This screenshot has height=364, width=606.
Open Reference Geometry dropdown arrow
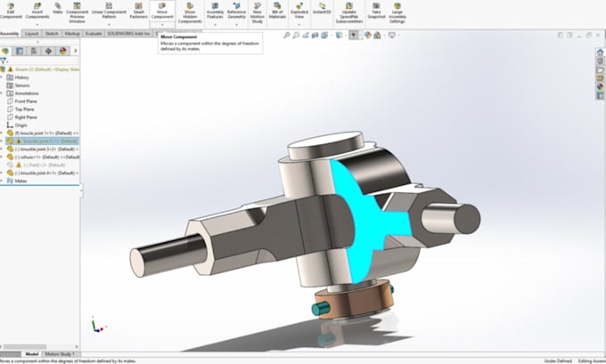236,25
